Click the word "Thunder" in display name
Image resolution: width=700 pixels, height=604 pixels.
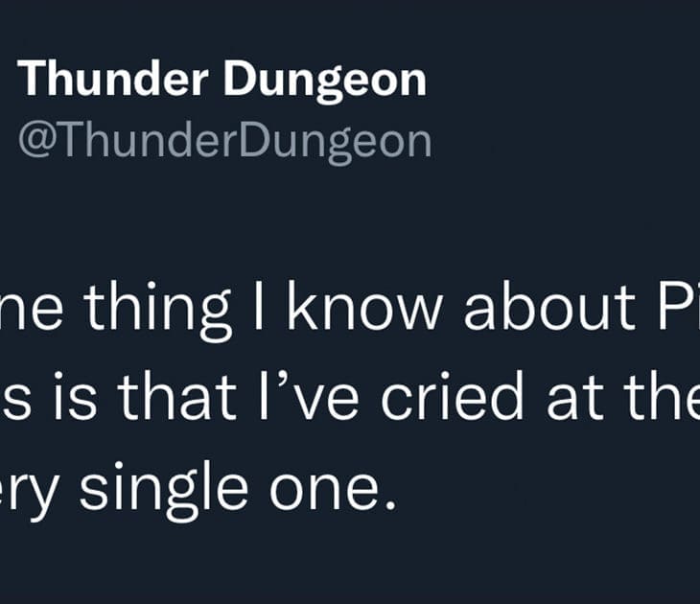coord(112,79)
